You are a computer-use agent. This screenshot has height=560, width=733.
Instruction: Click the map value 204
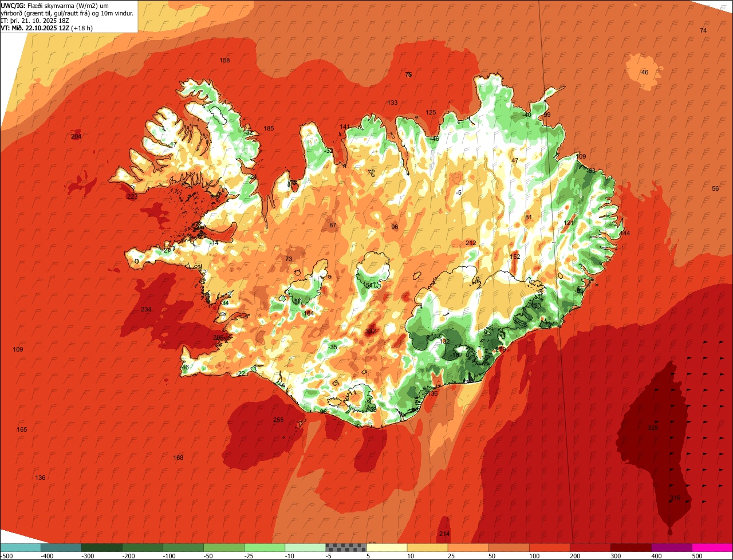point(76,136)
